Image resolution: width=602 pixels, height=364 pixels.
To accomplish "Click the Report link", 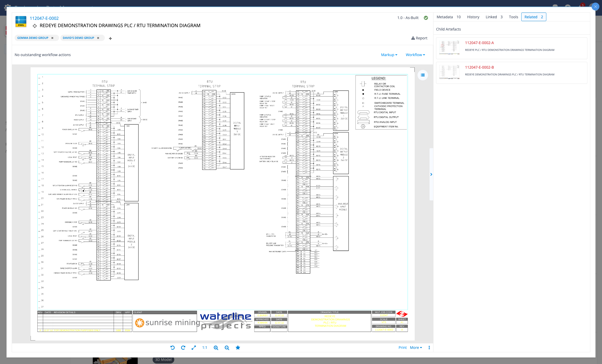I will pyautogui.click(x=420, y=38).
